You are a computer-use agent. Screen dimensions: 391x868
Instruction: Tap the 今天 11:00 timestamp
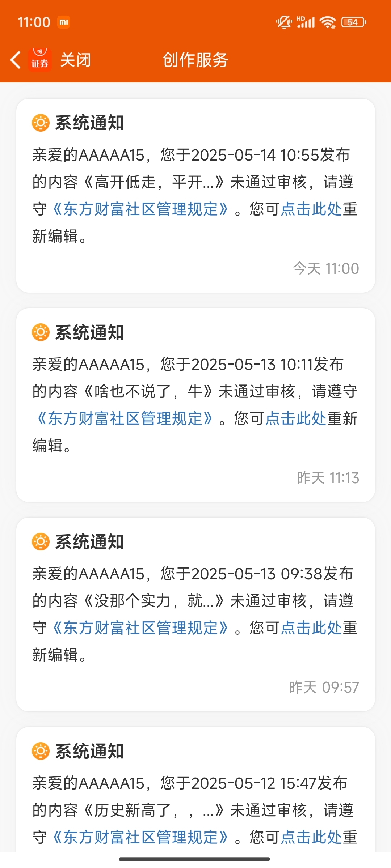(x=326, y=269)
